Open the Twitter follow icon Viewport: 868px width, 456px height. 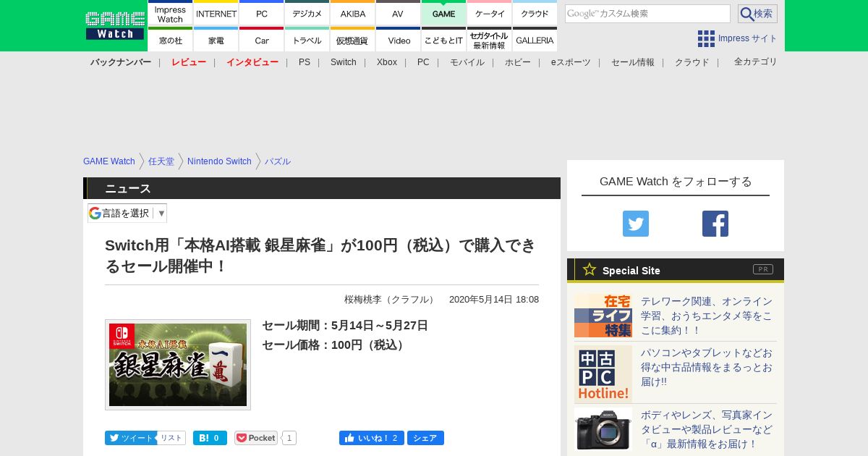click(x=636, y=224)
